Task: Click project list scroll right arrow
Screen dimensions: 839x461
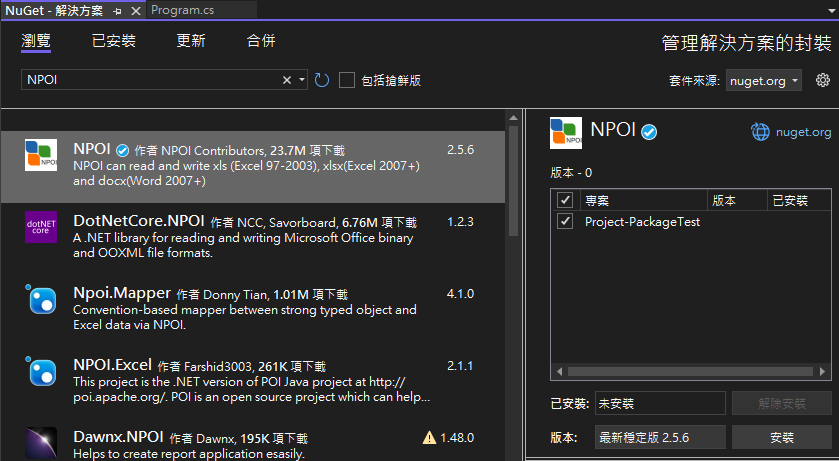Action: [x=822, y=371]
